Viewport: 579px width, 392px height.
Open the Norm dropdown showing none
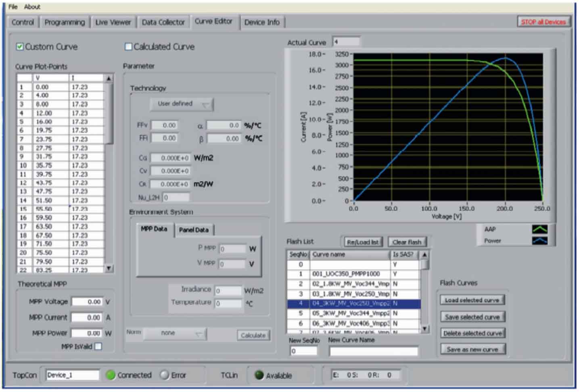coord(175,334)
